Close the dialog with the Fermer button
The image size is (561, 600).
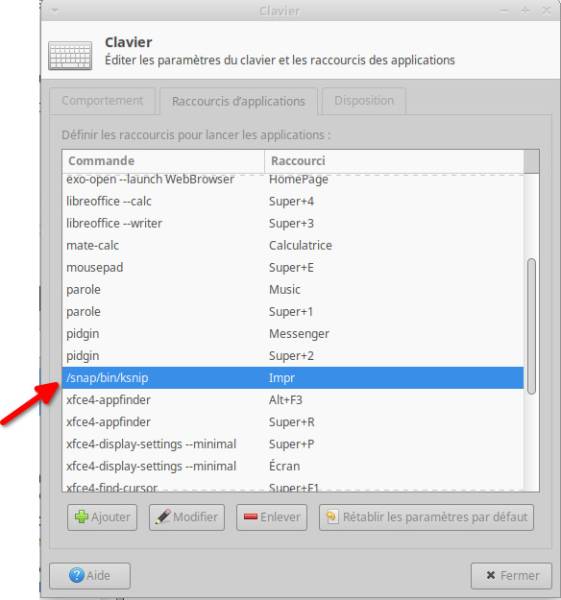click(x=511, y=575)
